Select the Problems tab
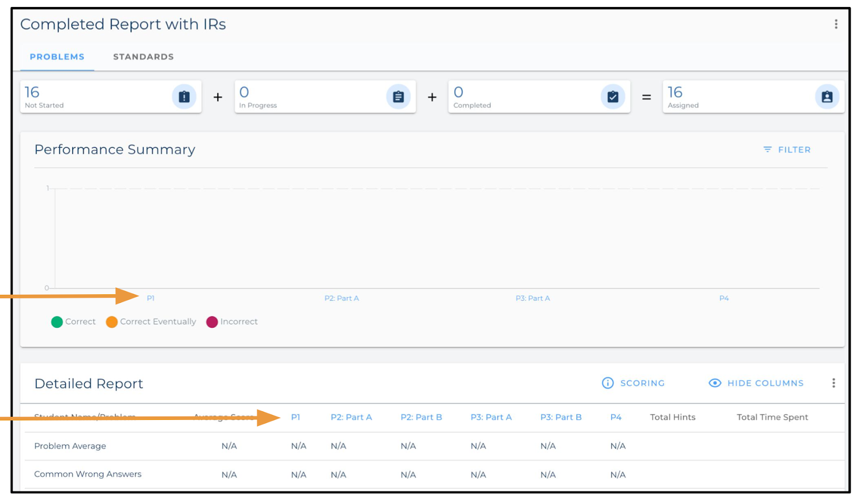Viewport: 863px width, 504px height. pos(57,57)
